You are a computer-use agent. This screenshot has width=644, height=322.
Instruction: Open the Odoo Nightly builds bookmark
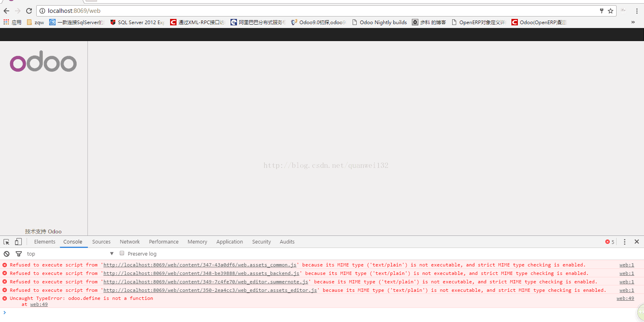pyautogui.click(x=379, y=22)
